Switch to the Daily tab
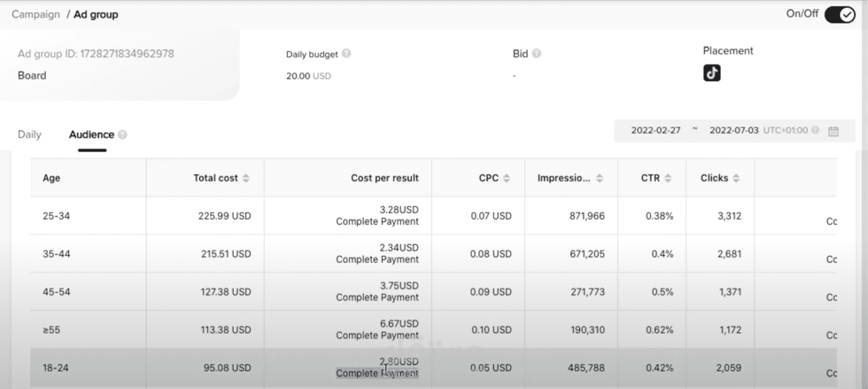The width and height of the screenshot is (868, 389). [29, 134]
